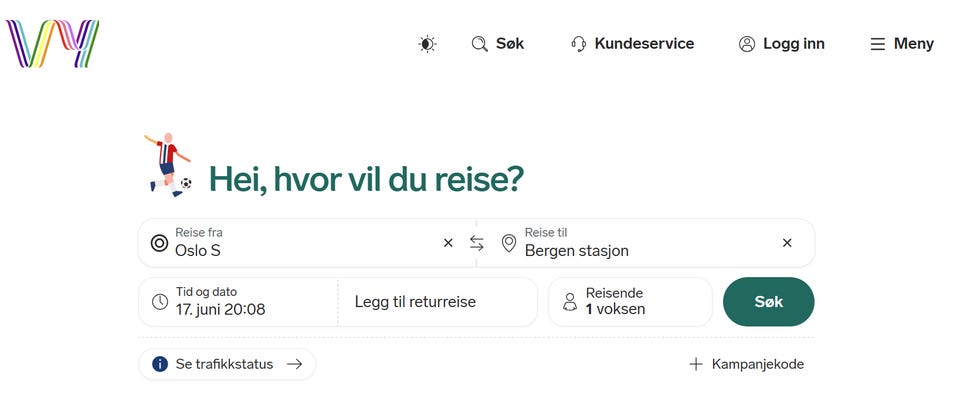Open Se trafikkstatus link

coord(227,364)
